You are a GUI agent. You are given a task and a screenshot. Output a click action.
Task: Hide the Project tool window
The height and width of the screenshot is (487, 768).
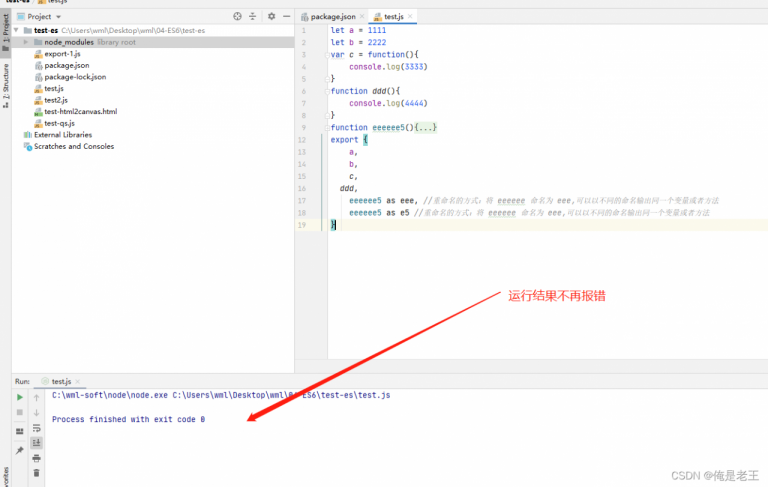[x=286, y=17]
